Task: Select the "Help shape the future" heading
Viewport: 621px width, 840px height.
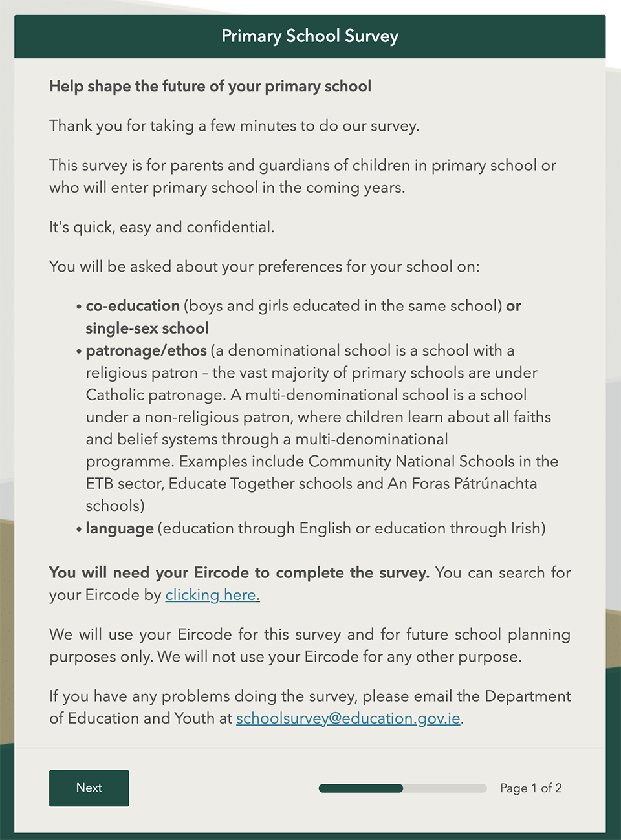Action: click(210, 86)
